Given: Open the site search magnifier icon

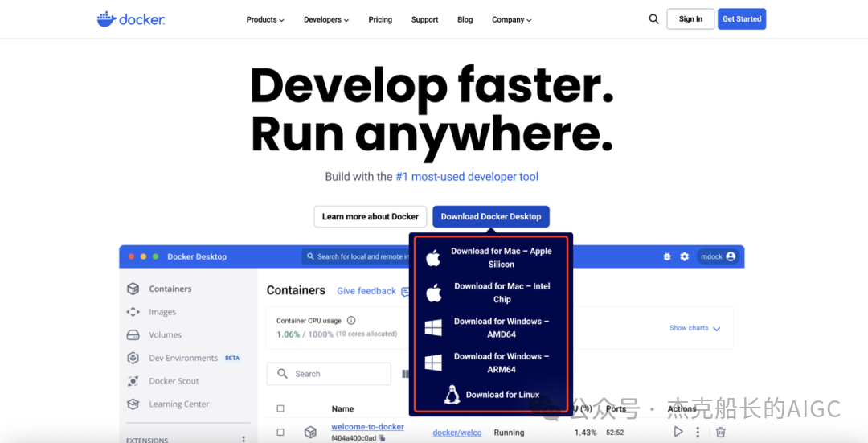Looking at the screenshot, I should 653,18.
